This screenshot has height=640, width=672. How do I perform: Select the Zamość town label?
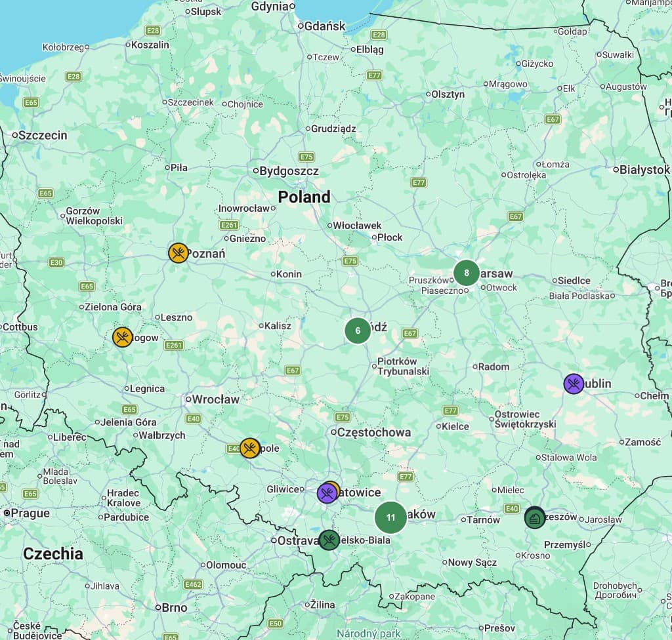point(643,442)
